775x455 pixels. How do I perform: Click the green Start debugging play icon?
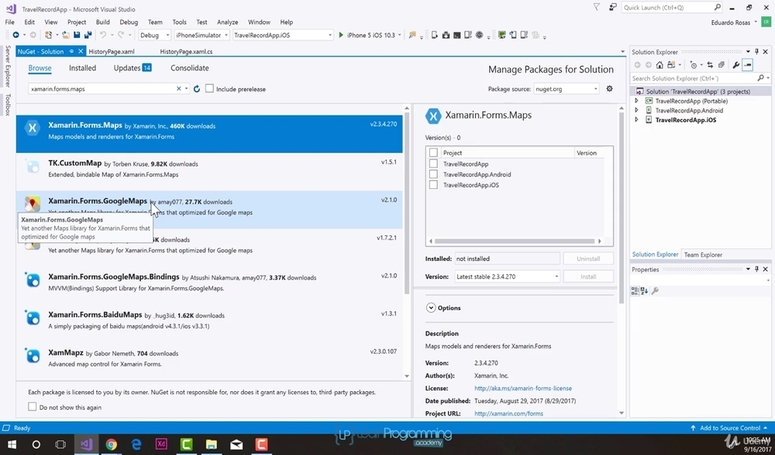pos(341,35)
